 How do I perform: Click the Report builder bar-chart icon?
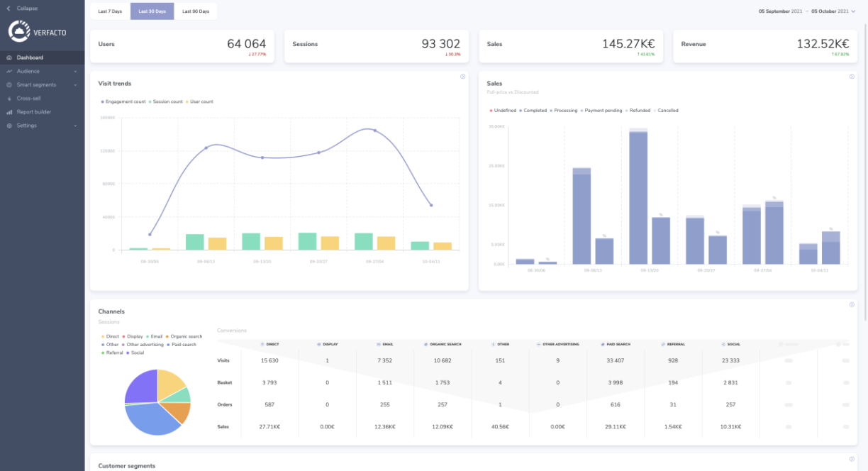click(9, 112)
